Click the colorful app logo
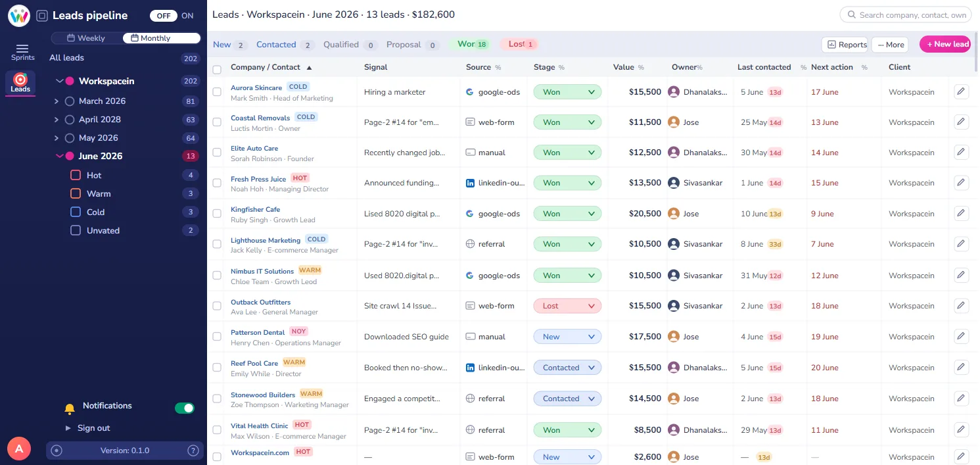The image size is (980, 465). pyautogui.click(x=19, y=15)
